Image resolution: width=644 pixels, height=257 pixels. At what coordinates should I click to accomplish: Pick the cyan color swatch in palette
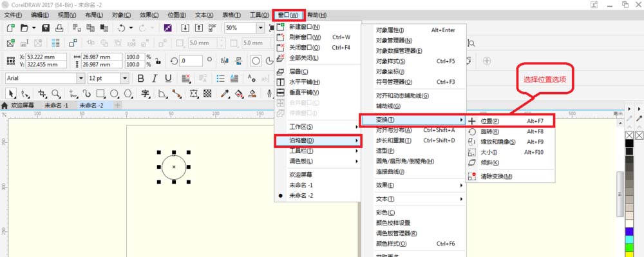[x=629, y=240]
